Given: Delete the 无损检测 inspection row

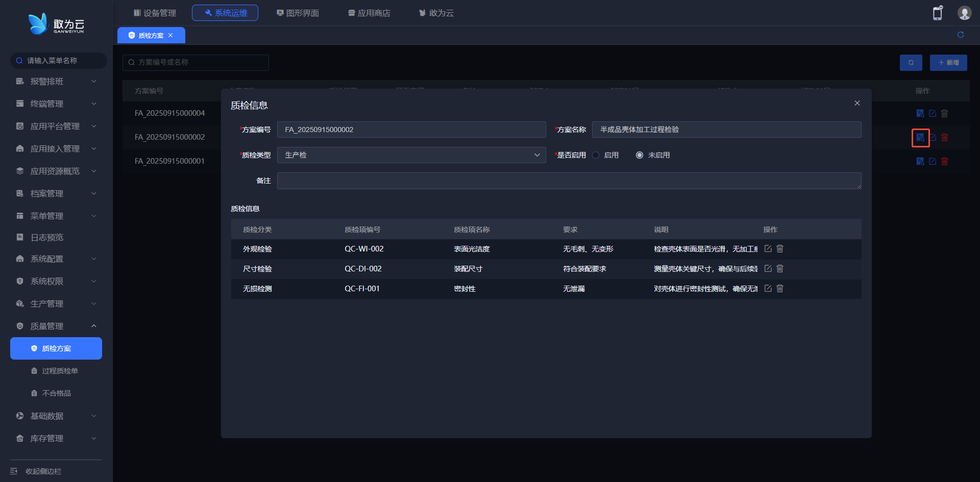Looking at the screenshot, I should pos(780,289).
